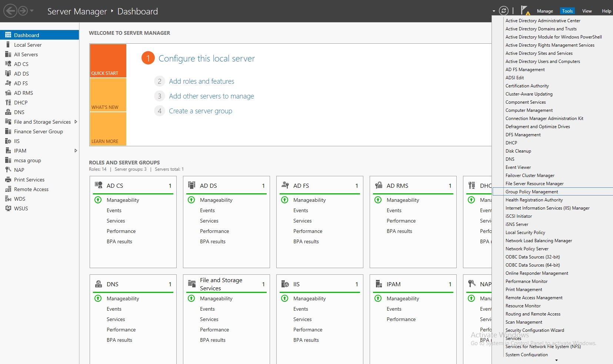613x364 pixels.
Task: Click the IIS sidebar icon
Action: click(8, 141)
